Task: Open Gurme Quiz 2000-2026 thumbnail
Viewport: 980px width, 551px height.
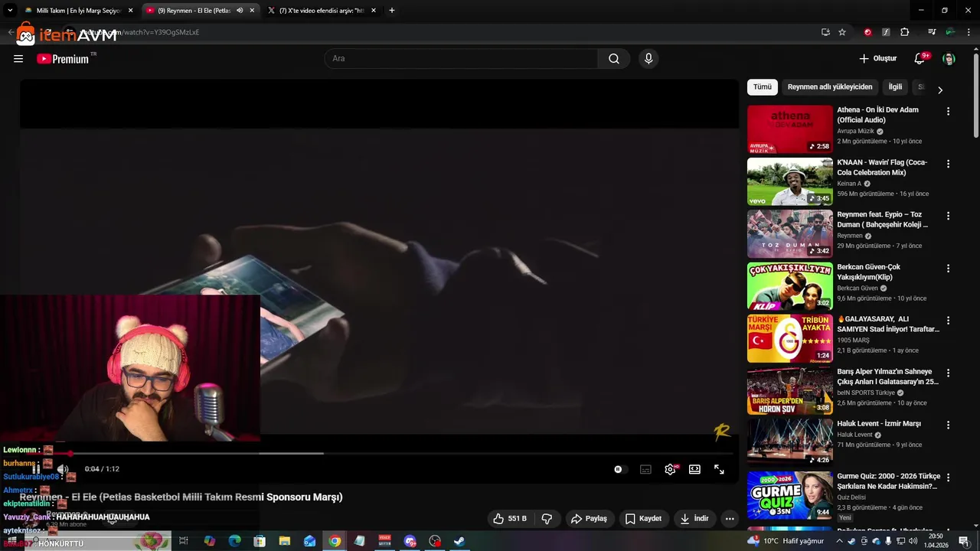Action: 789,495
